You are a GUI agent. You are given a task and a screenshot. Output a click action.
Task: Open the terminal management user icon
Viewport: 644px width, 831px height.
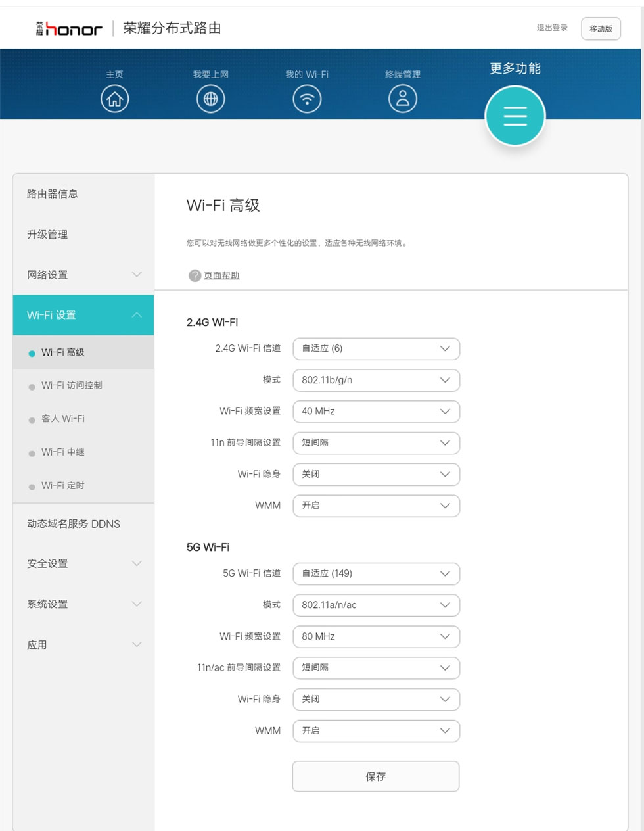pos(403,99)
